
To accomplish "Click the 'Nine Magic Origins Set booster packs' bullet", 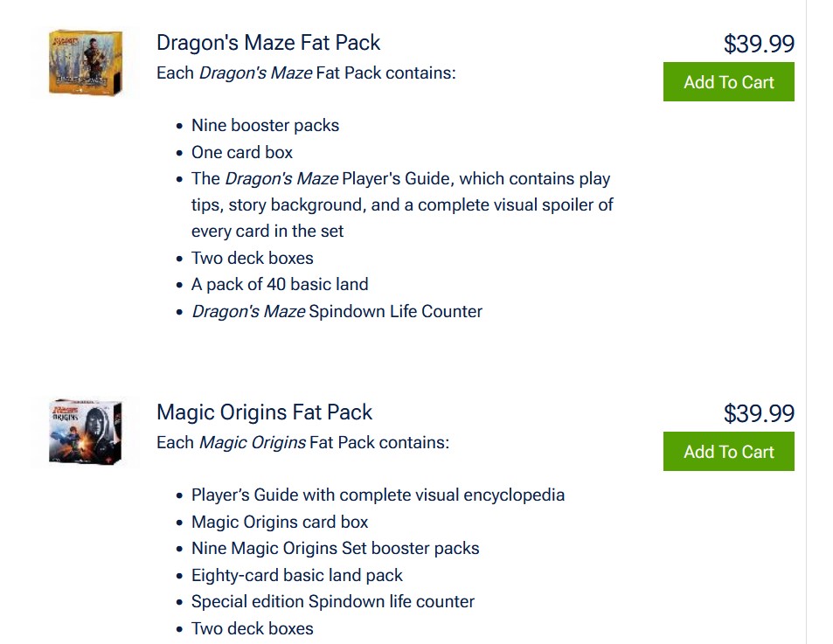I will coord(335,548).
